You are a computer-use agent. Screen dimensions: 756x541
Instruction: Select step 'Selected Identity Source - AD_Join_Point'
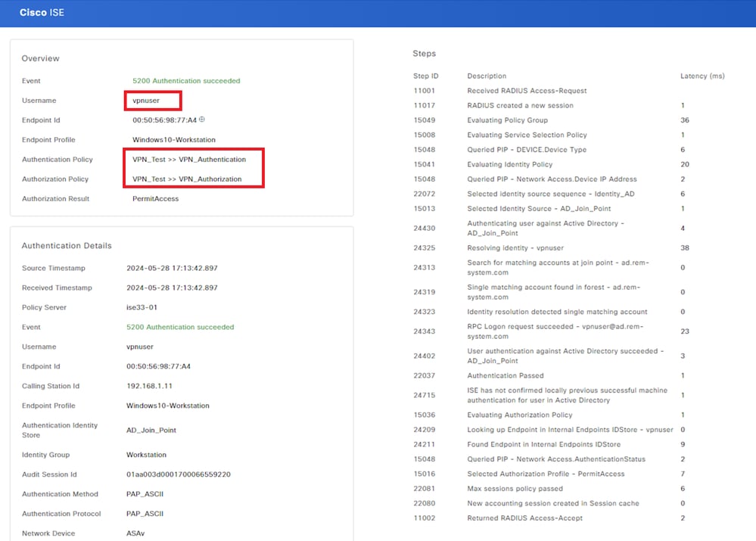point(539,208)
